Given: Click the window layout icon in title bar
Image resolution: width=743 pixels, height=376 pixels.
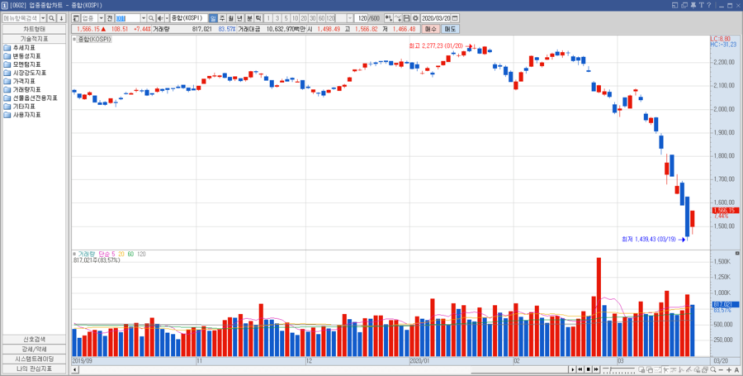Looking at the screenshot, I should coord(675,5).
